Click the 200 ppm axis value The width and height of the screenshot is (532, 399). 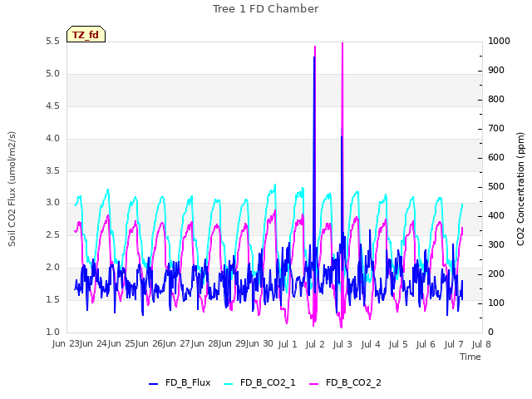[x=496, y=273]
